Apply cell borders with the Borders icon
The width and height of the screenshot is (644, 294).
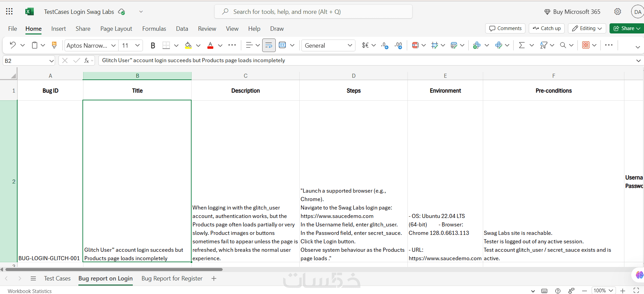tap(166, 45)
